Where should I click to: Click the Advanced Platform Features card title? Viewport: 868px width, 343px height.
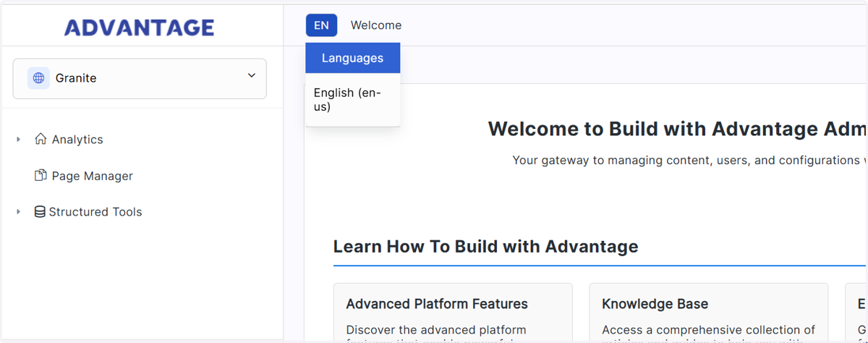click(437, 304)
